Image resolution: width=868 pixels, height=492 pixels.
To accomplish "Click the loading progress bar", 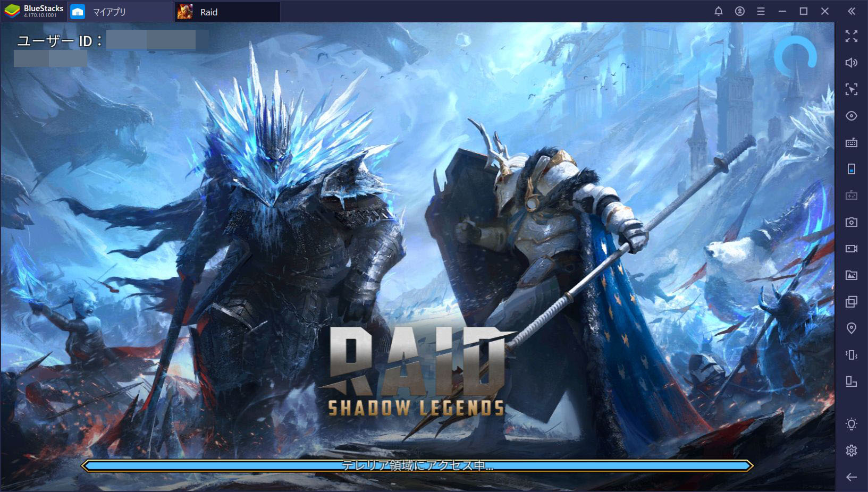I will pyautogui.click(x=417, y=466).
